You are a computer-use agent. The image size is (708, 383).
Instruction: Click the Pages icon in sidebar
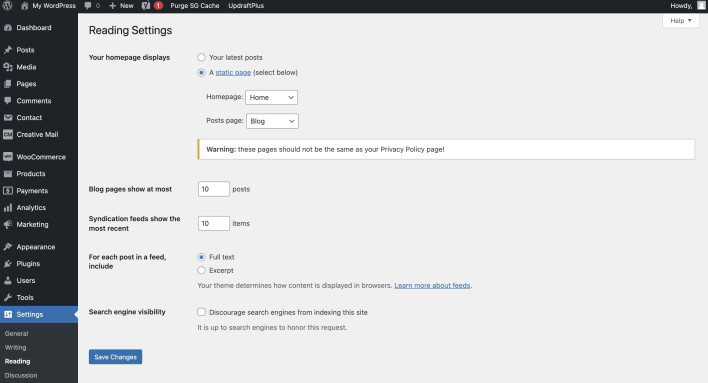click(x=8, y=84)
